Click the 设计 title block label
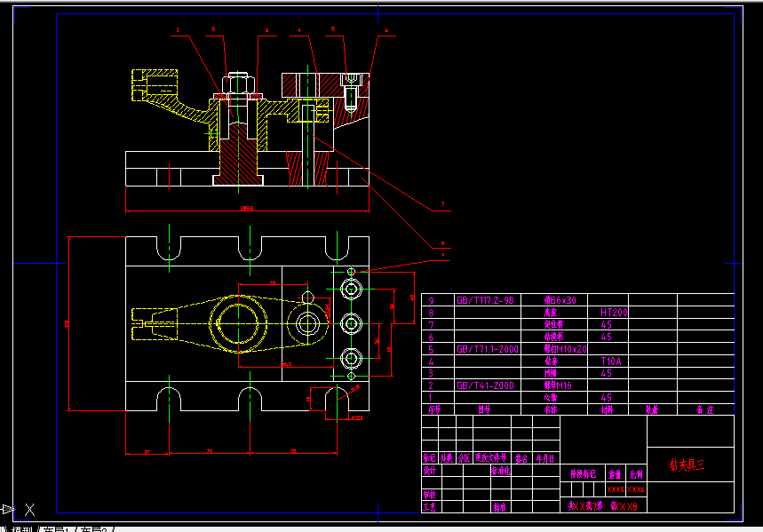The image size is (763, 532). click(x=429, y=471)
